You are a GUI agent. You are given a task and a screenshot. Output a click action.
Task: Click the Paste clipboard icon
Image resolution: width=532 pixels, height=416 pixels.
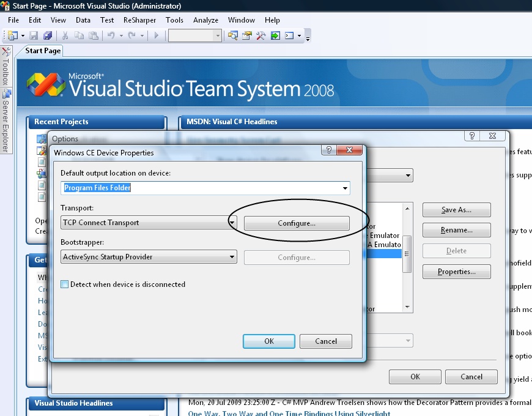pyautogui.click(x=94, y=35)
